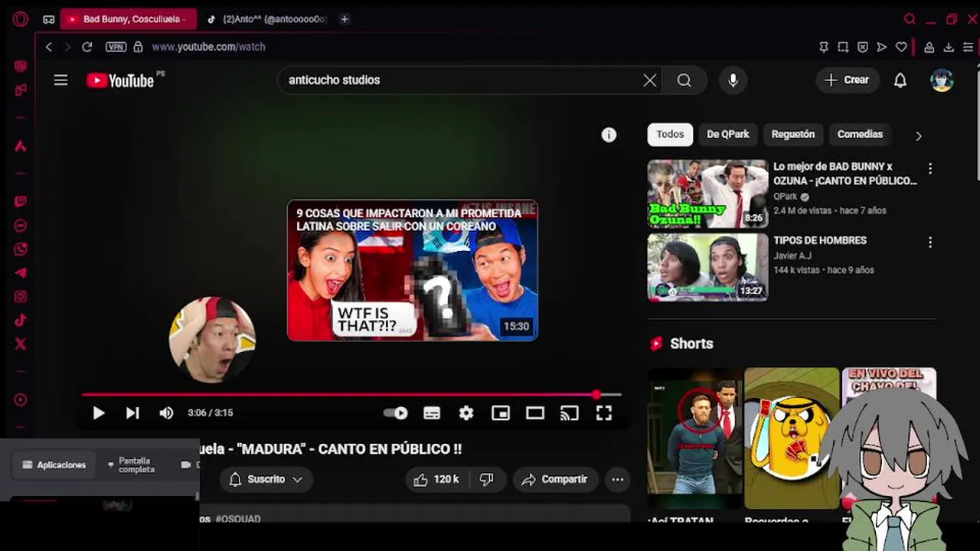980x551 pixels.
Task: Go to YouTube home via logo
Action: (120, 80)
